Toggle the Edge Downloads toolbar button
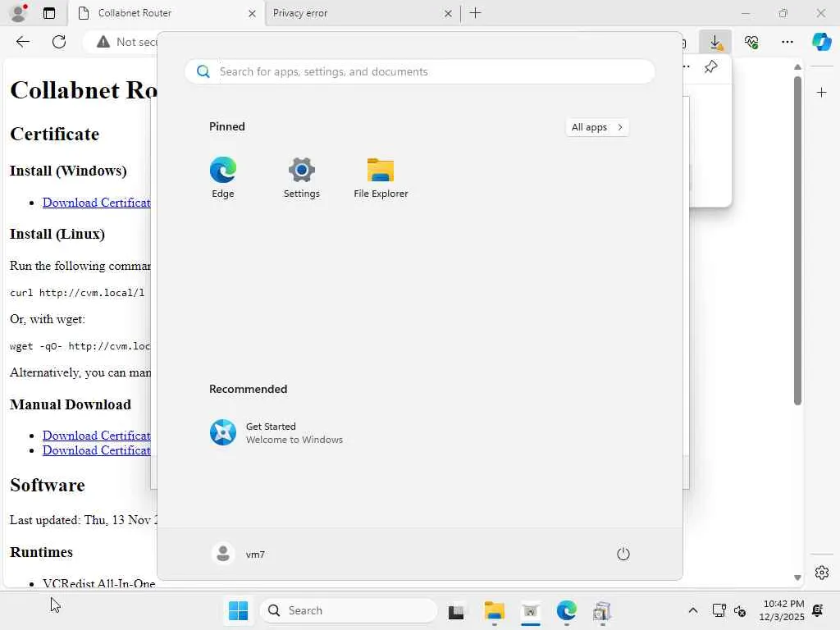 point(715,42)
